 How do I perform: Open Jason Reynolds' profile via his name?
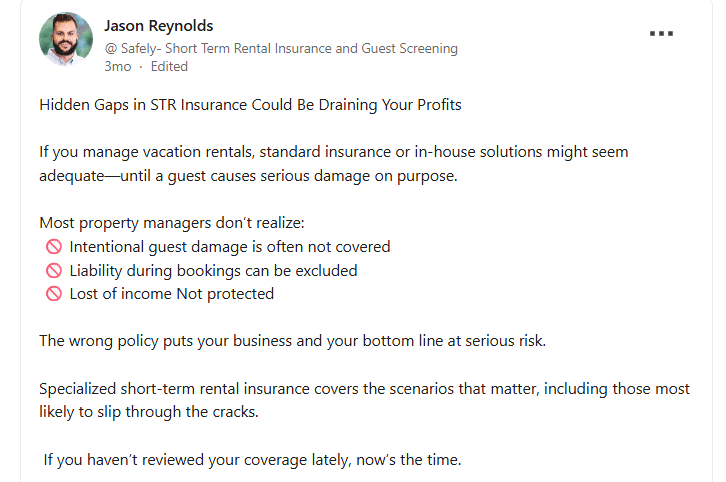pos(159,26)
